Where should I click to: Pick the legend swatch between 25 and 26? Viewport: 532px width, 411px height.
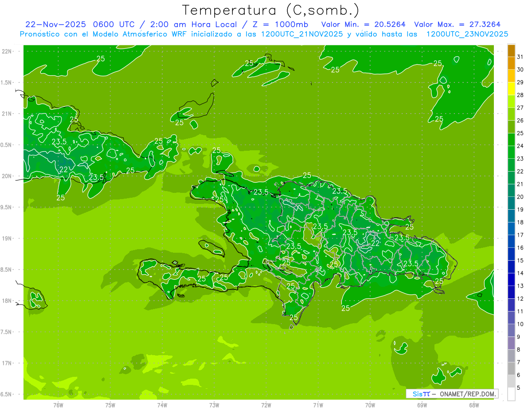(x=511, y=127)
